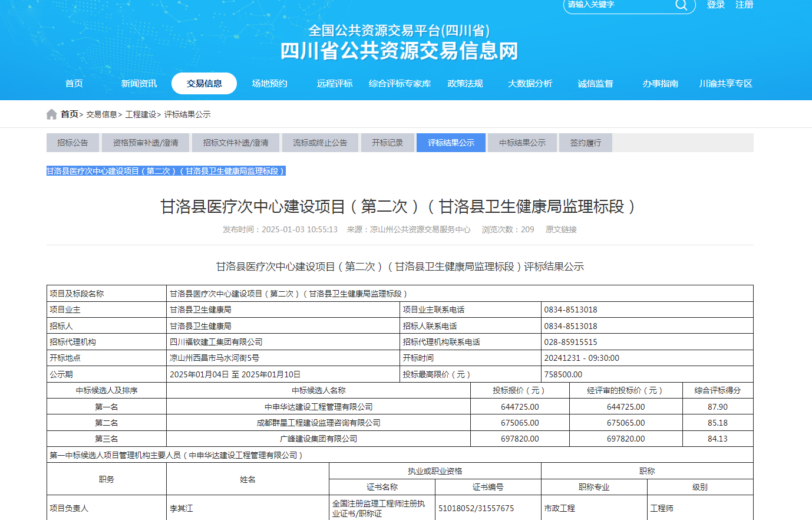812x520 pixels.
Task: Switch to 开标记录 tab
Action: click(387, 143)
